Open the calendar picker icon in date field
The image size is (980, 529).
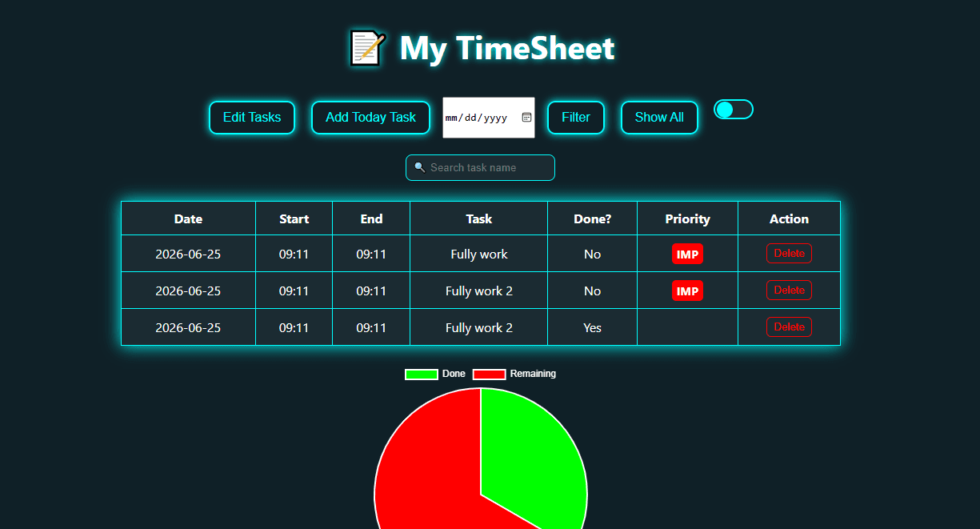coord(526,118)
